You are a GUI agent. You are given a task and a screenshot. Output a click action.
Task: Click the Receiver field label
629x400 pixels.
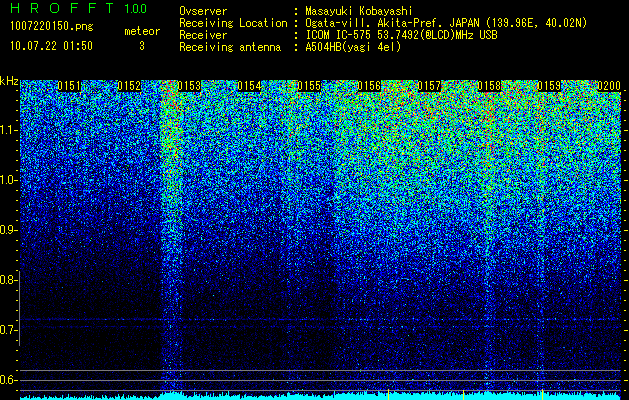pyautogui.click(x=203, y=35)
